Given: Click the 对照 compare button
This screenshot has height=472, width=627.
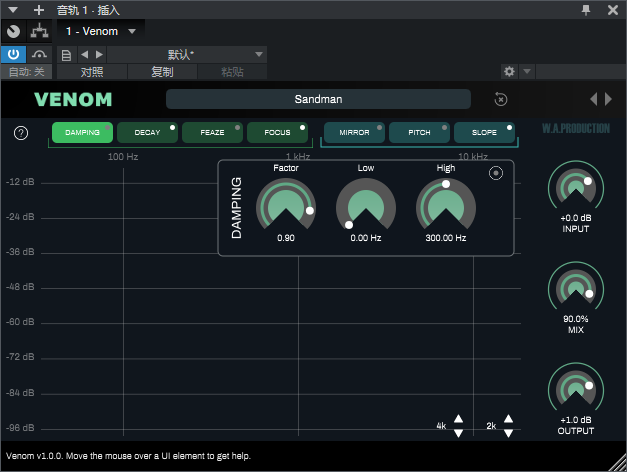Looking at the screenshot, I should pos(92,72).
